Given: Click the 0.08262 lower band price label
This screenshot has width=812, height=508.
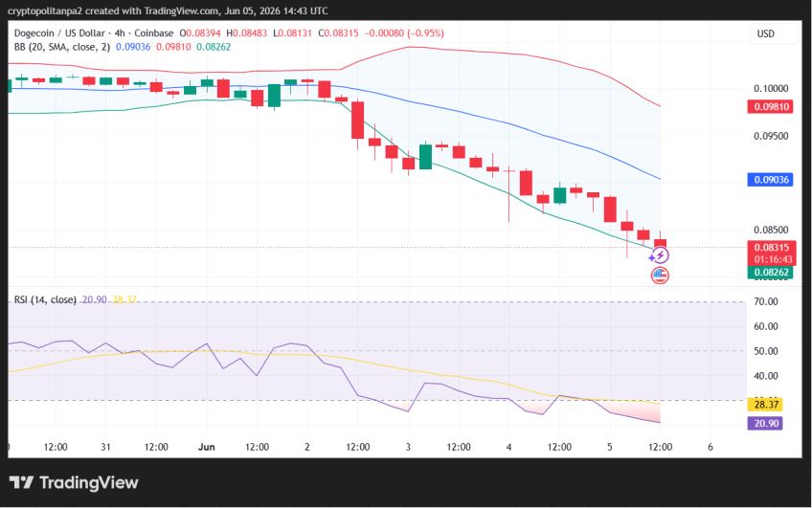Looking at the screenshot, I should click(x=771, y=273).
